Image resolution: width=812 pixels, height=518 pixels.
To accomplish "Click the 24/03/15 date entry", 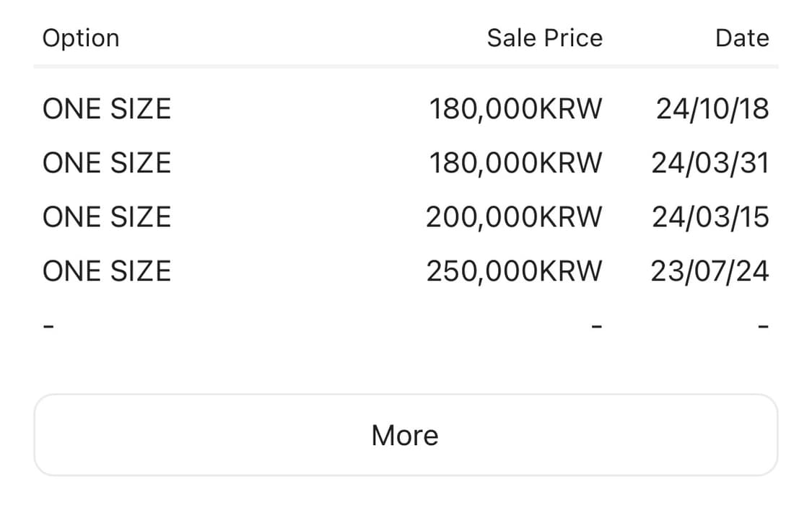I will coord(710,217).
